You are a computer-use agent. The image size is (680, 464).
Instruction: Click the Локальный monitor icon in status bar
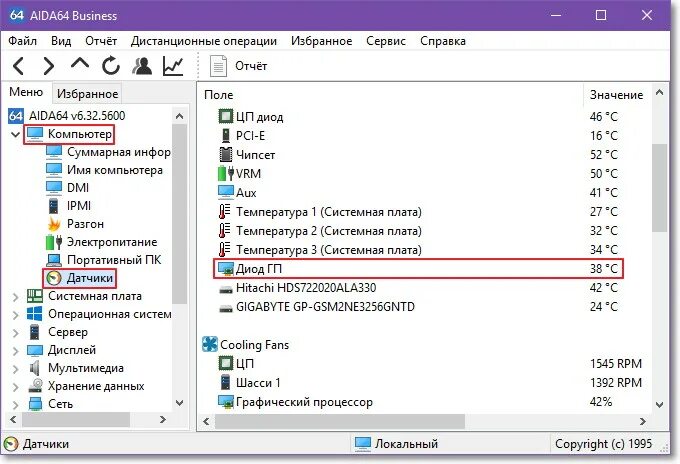click(x=363, y=444)
